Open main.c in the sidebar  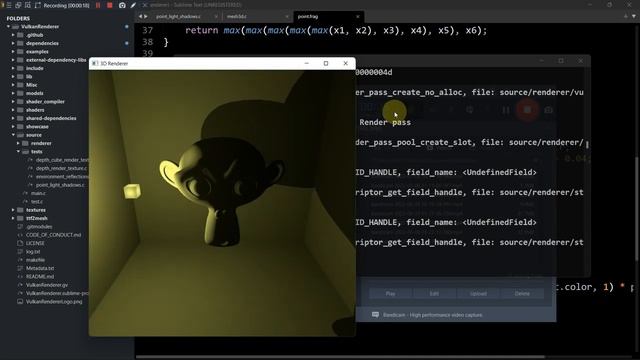pyautogui.click(x=38, y=193)
